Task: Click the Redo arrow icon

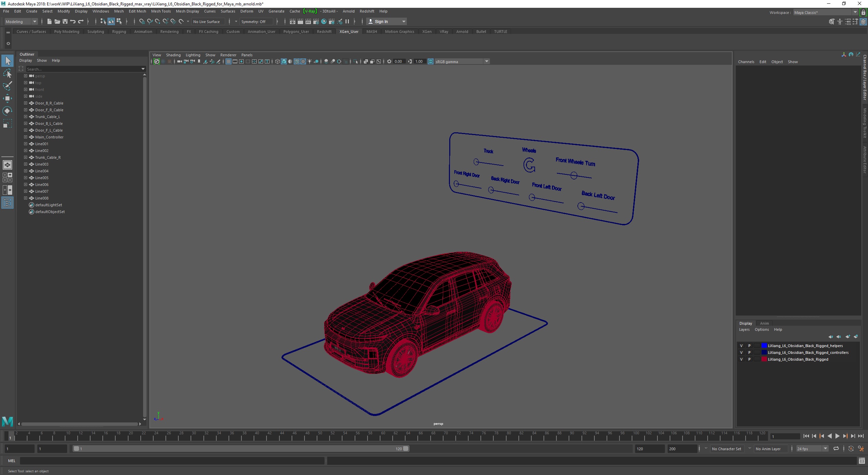Action: coord(81,21)
